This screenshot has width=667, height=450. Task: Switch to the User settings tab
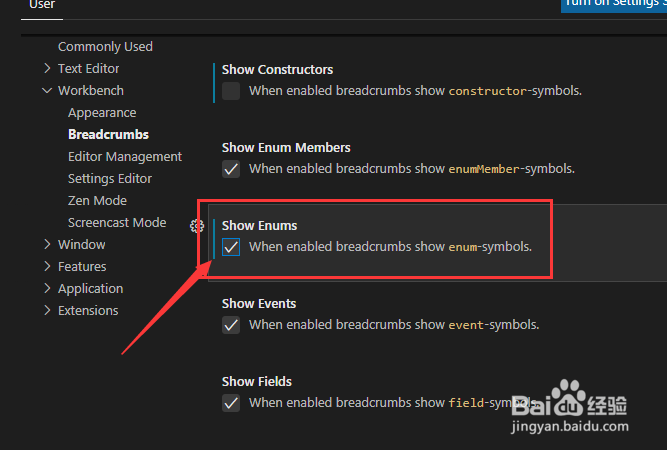[41, 5]
